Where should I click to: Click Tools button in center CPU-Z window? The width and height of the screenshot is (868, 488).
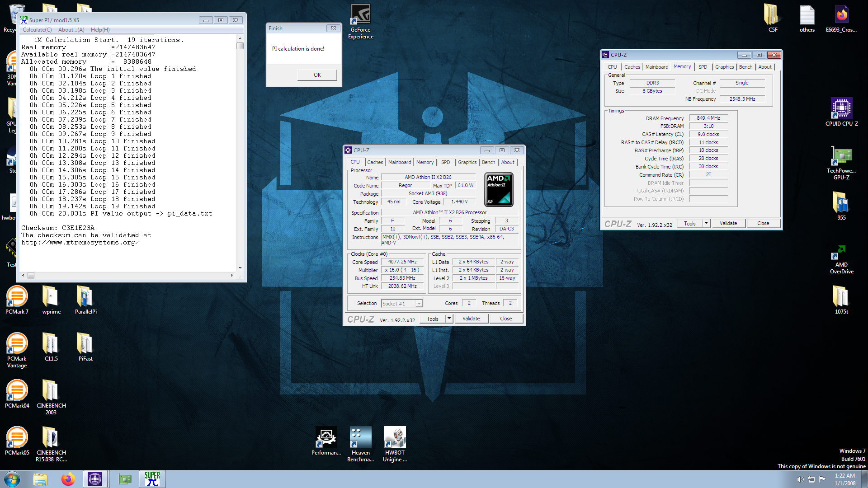(433, 319)
